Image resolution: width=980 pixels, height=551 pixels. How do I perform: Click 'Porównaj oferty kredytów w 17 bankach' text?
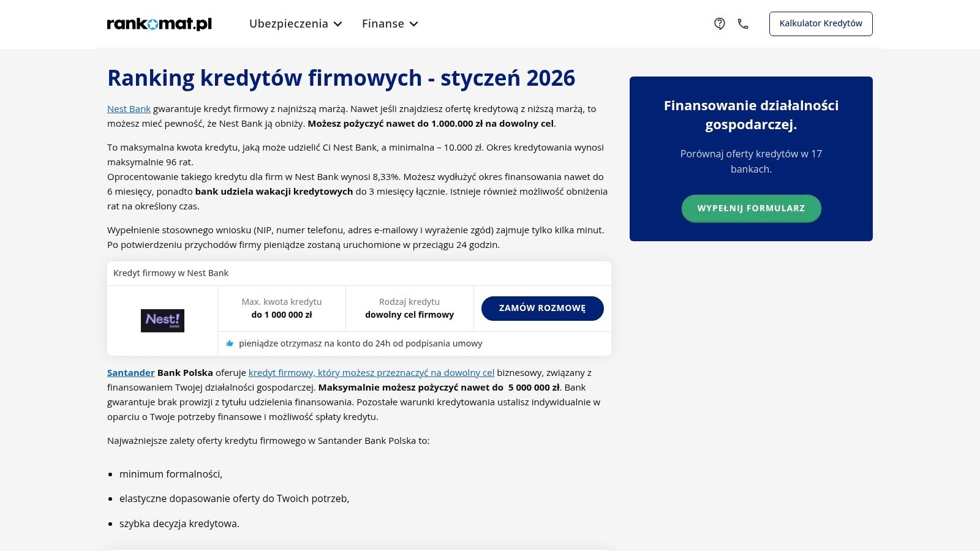coord(751,162)
